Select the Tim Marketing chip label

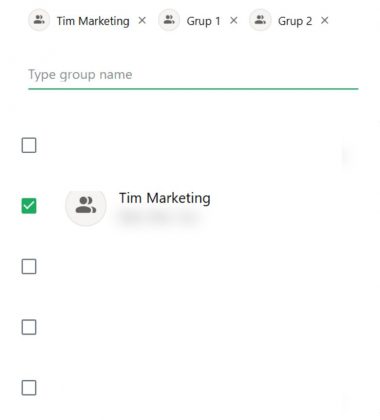coord(93,21)
